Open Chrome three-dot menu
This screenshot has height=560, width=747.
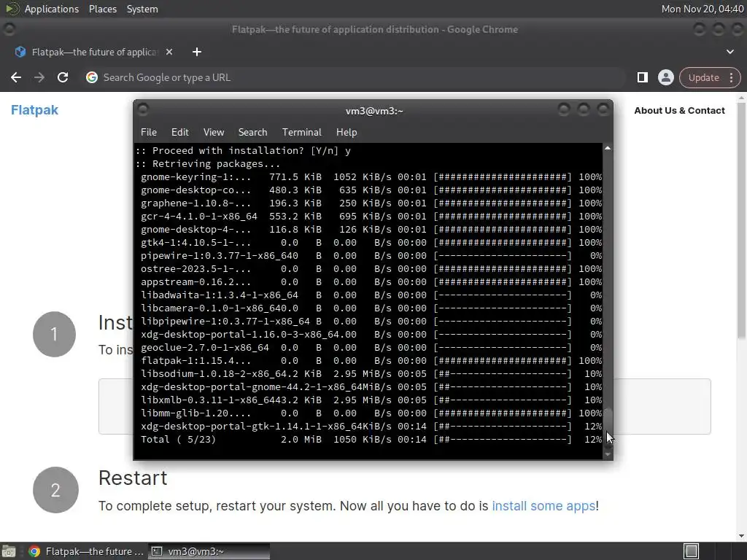coord(731,77)
